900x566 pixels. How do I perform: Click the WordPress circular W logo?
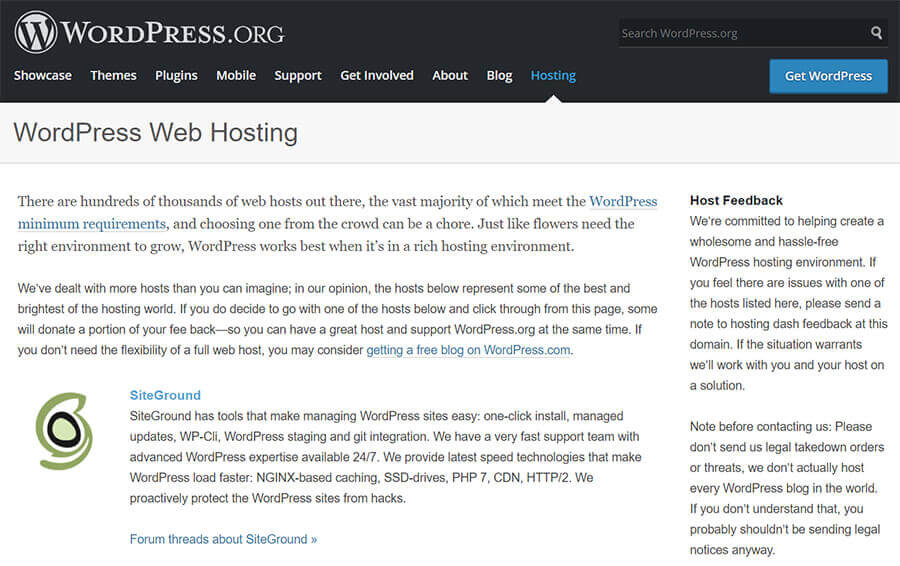(x=36, y=32)
